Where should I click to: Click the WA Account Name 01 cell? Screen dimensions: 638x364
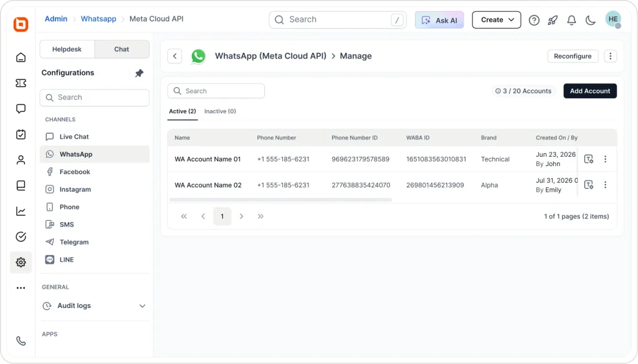click(x=207, y=159)
